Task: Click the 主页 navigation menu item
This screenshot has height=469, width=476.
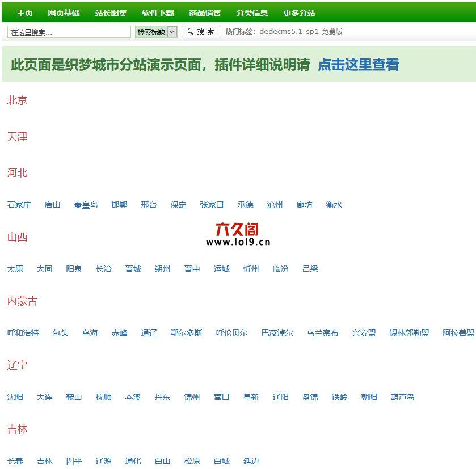Action: (24, 13)
